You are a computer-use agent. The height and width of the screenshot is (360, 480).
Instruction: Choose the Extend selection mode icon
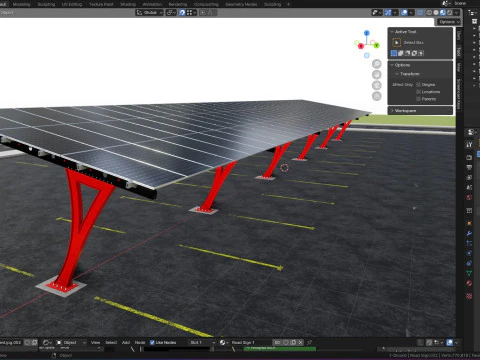[401, 53]
